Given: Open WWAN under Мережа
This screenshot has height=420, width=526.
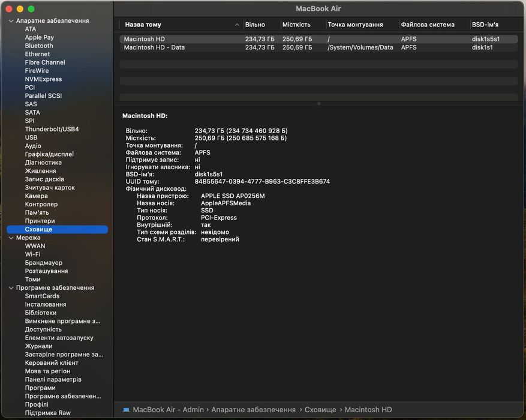Looking at the screenshot, I should point(35,246).
